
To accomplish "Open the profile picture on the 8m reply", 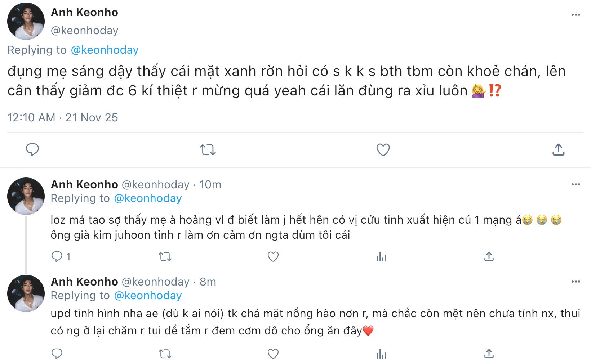I will pyautogui.click(x=26, y=293).
